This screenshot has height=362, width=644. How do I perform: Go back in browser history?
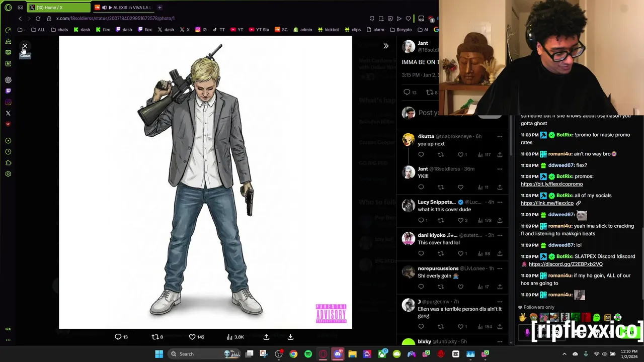20,19
